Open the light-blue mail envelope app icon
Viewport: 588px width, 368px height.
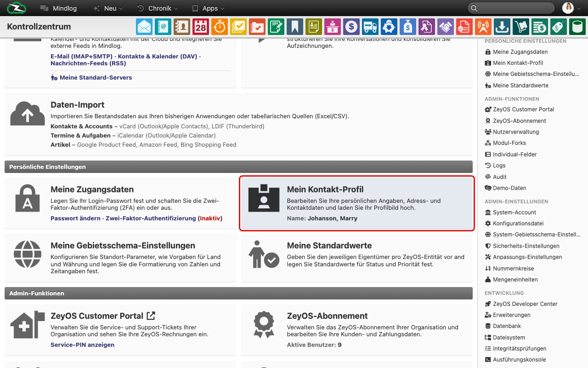[x=144, y=27]
